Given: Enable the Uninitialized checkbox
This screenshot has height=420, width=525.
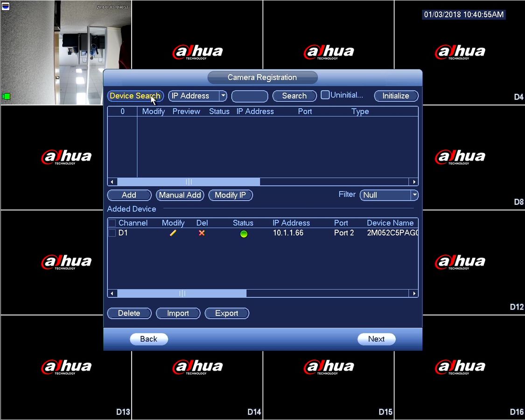Looking at the screenshot, I should [x=325, y=95].
